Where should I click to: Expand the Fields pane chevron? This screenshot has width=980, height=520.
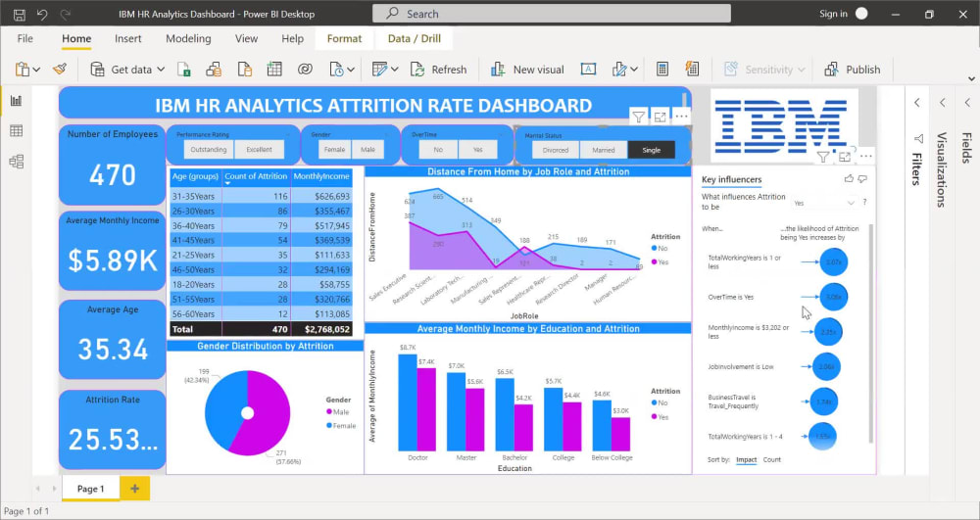pos(967,103)
